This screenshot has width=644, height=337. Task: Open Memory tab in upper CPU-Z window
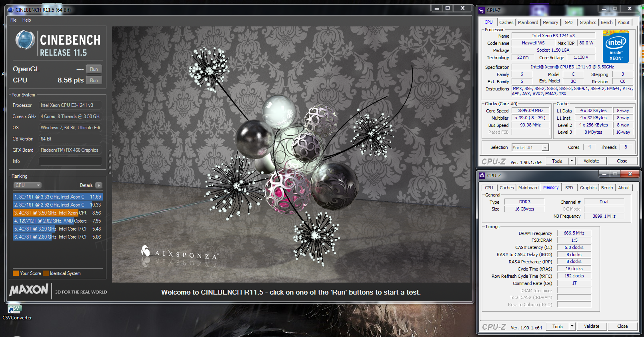(550, 22)
